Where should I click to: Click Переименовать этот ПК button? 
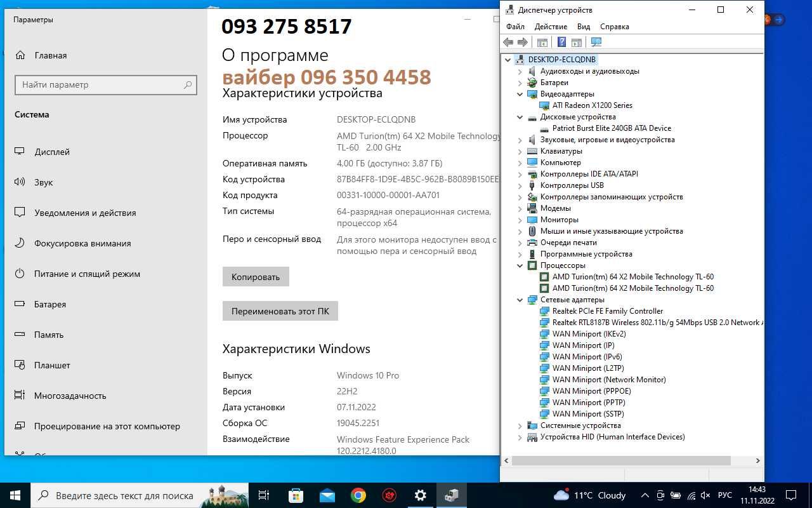click(280, 311)
